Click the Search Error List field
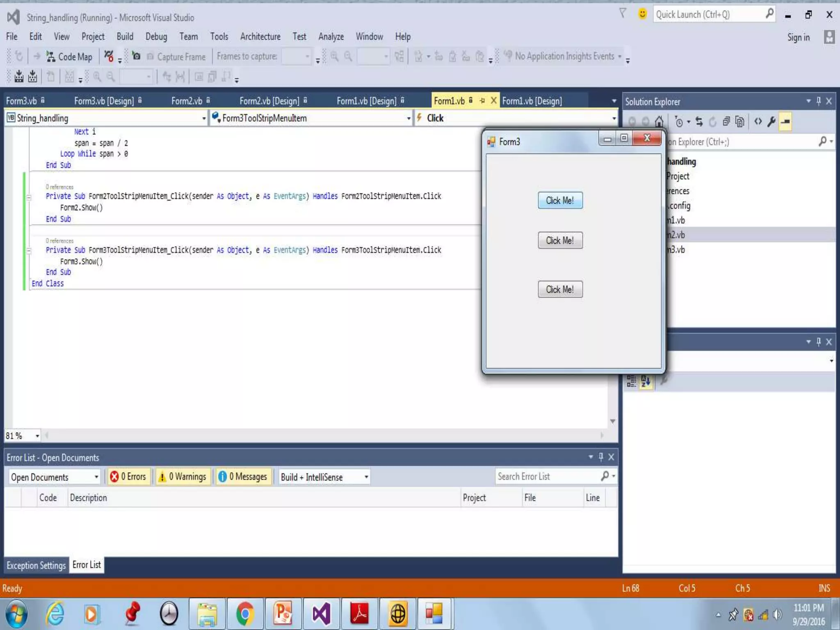The image size is (840, 630). tap(548, 477)
